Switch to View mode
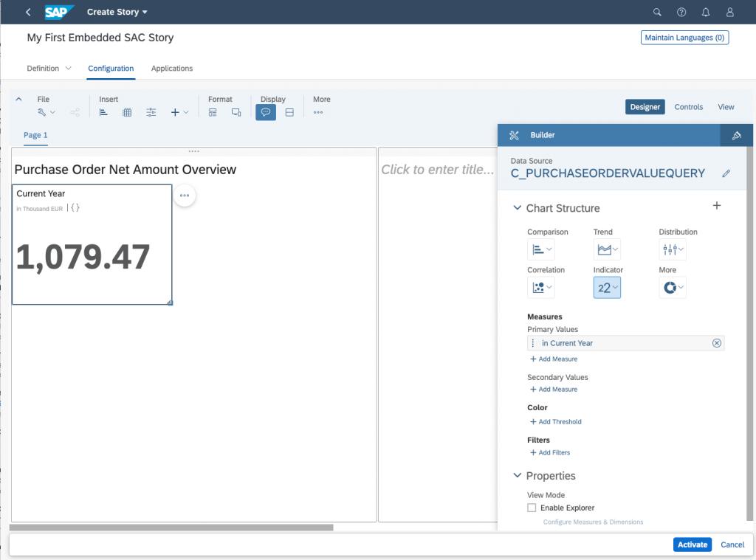756x560 pixels. [x=726, y=107]
